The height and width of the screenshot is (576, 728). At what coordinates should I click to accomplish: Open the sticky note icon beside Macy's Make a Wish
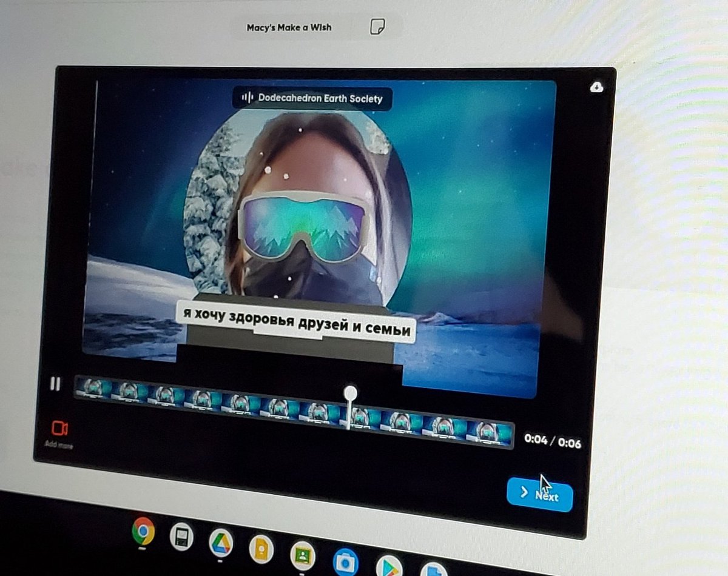377,27
